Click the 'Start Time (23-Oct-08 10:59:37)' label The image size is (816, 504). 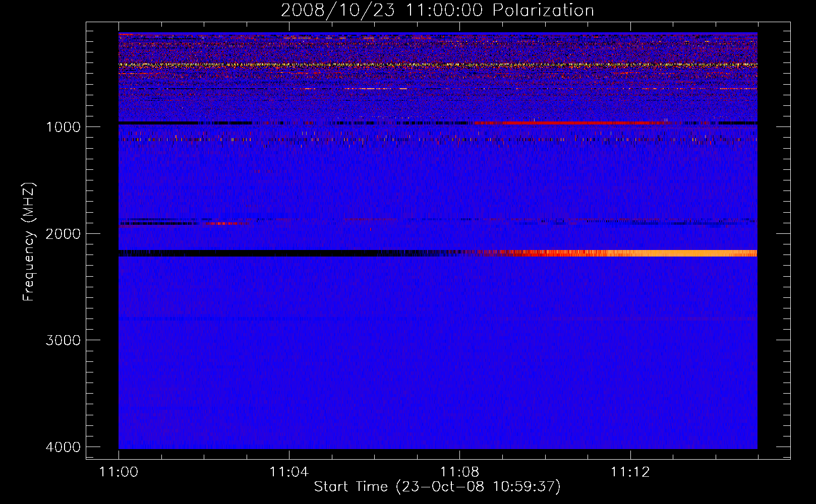(437, 487)
